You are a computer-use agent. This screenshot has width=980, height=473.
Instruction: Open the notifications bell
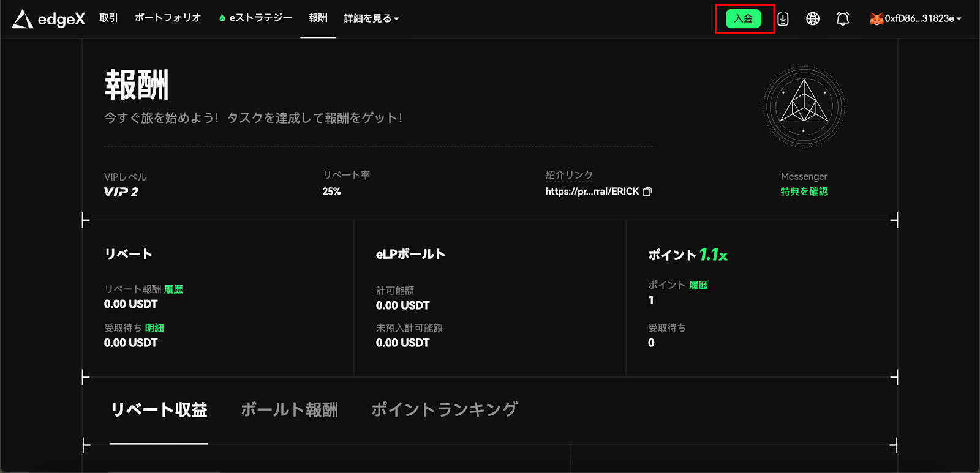[x=843, y=19]
